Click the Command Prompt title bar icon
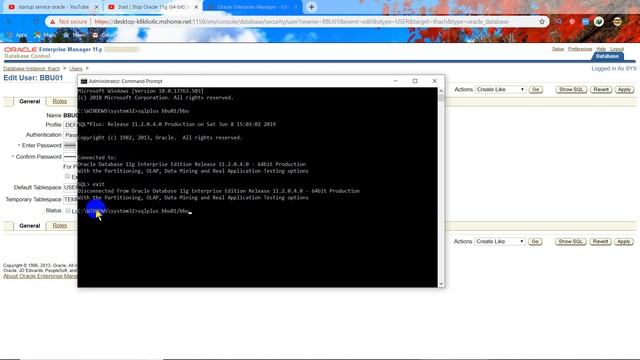This screenshot has width=640, height=360. coord(84,81)
